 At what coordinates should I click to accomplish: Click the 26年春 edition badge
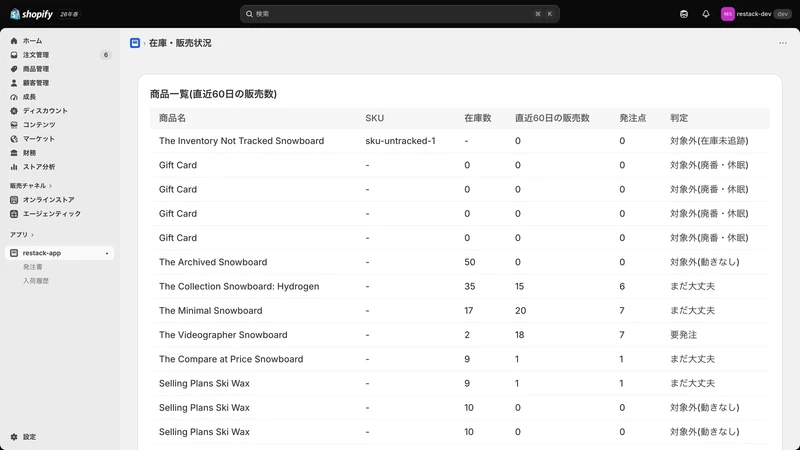coord(69,14)
